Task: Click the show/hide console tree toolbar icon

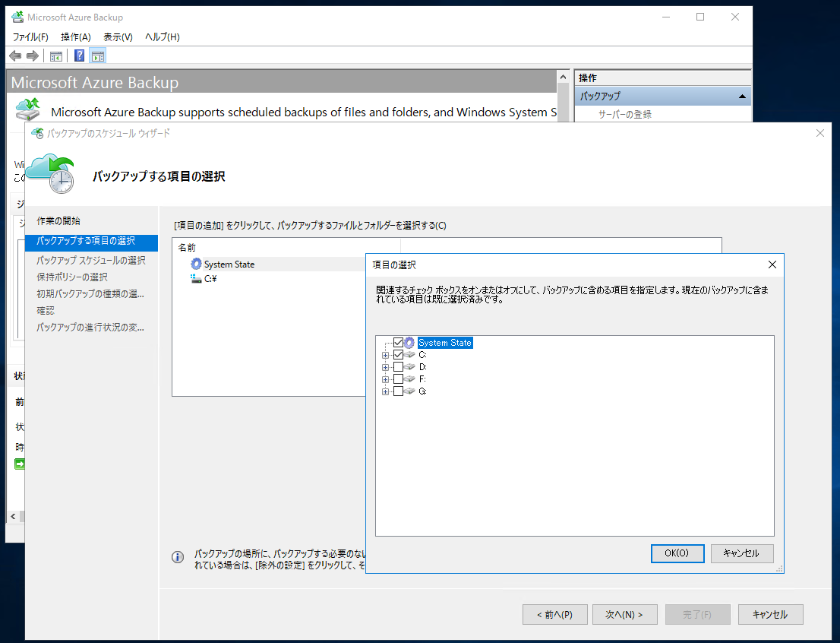Action: point(55,55)
